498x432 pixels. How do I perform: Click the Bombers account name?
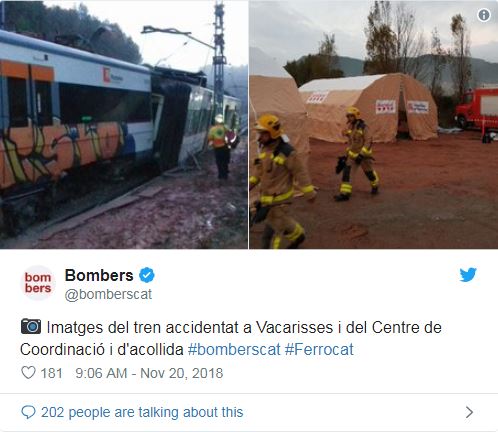(99, 275)
